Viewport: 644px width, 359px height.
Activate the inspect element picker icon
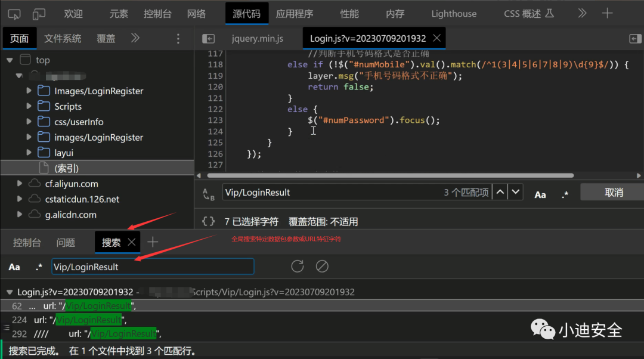click(14, 14)
